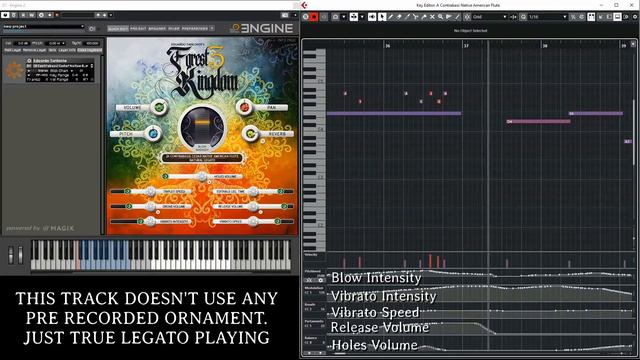Switch to the Preferences tab

(x=195, y=29)
